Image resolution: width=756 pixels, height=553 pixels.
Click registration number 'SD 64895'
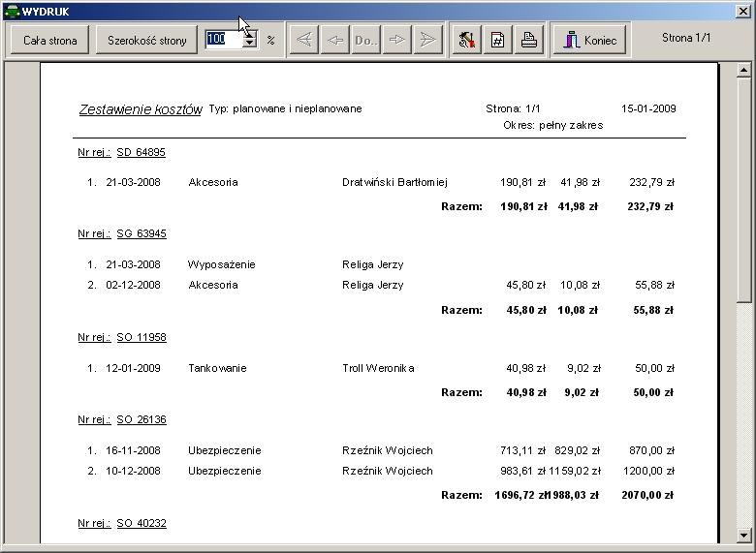(x=142, y=152)
